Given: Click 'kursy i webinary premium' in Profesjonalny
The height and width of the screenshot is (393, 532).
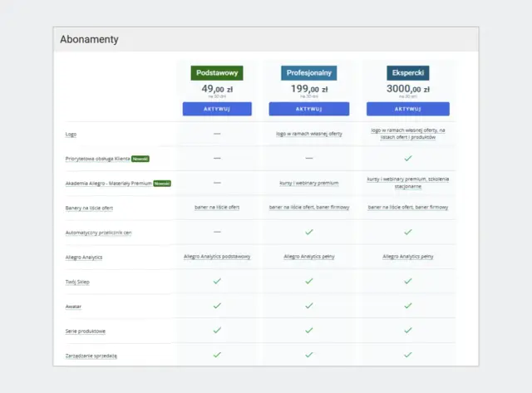Looking at the screenshot, I should (x=309, y=183).
